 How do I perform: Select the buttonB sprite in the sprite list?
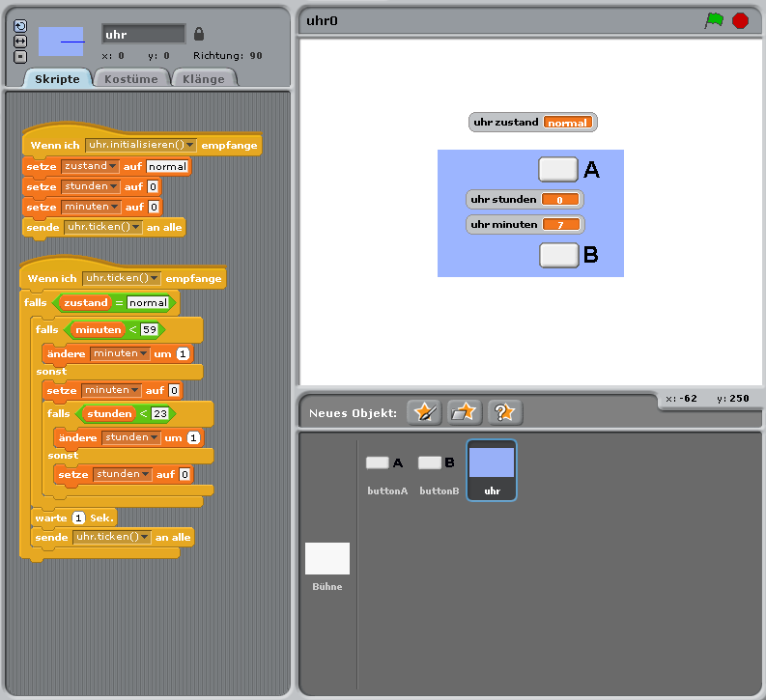click(440, 470)
